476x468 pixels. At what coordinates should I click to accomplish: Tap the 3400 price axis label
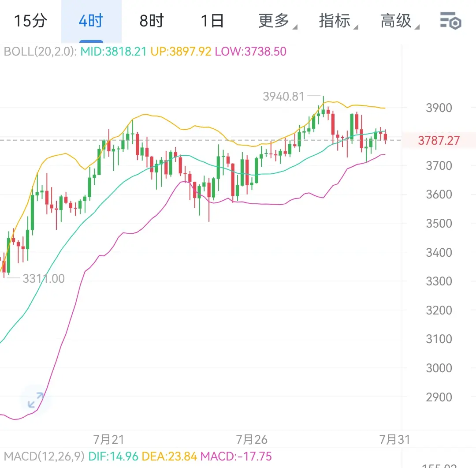[439, 252]
